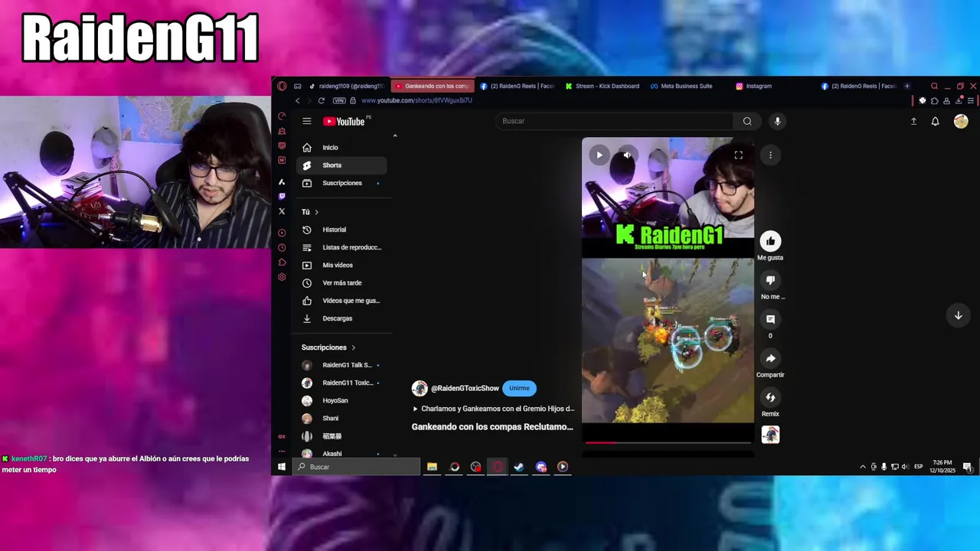
Task: Open Opera sidebar settings gear
Action: pyautogui.click(x=282, y=277)
